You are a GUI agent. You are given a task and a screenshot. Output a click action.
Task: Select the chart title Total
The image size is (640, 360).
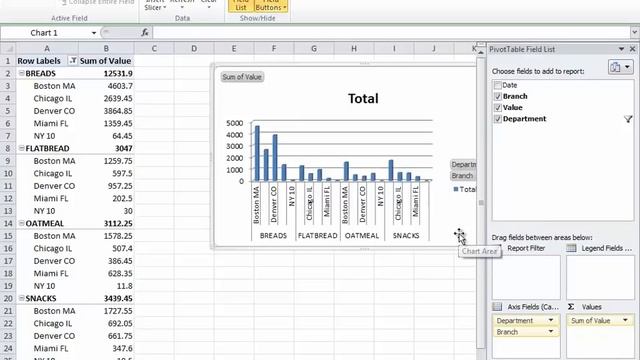(363, 98)
